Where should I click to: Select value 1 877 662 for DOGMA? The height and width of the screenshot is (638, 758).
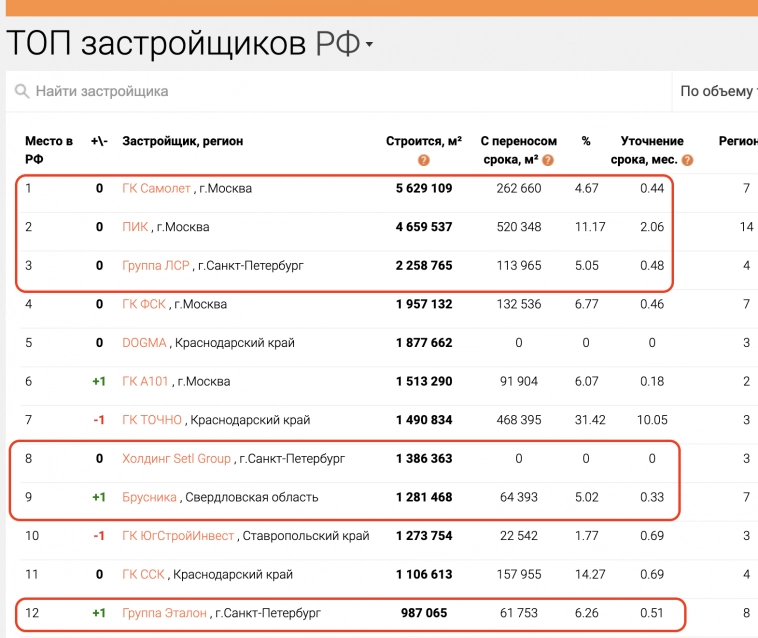click(424, 343)
